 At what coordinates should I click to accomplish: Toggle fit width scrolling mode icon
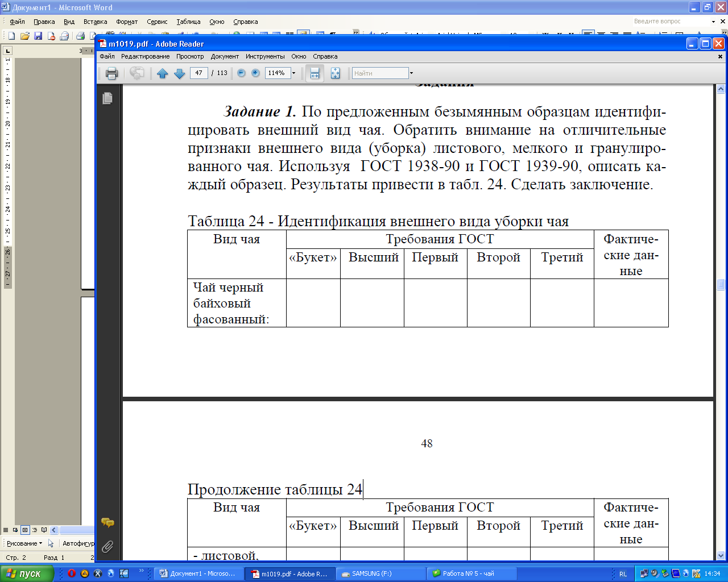coord(315,73)
